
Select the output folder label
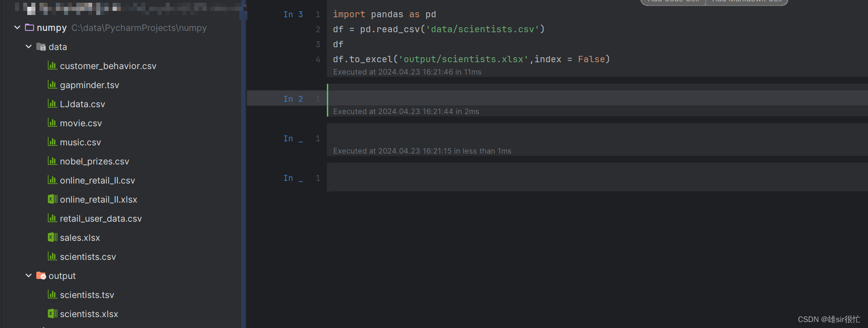point(62,276)
